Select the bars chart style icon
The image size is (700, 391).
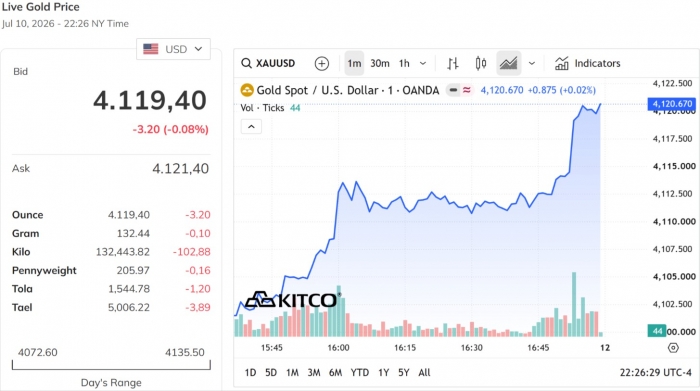tap(453, 63)
